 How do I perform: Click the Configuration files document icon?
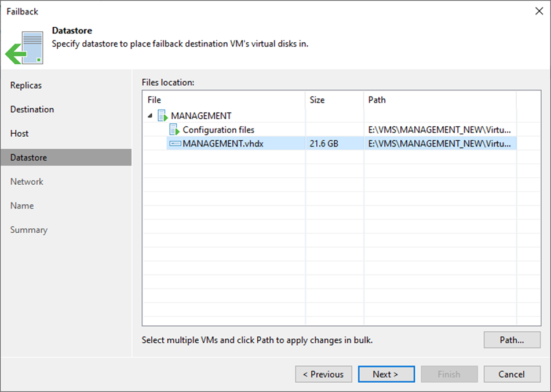(174, 130)
